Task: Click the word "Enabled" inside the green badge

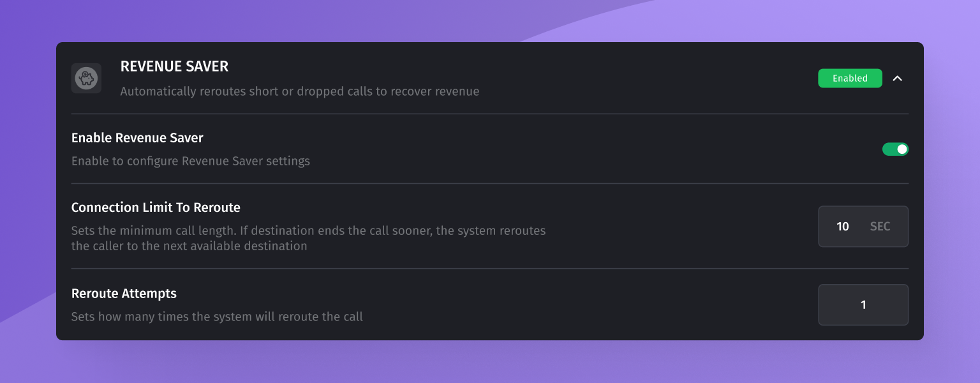Action: coord(850,79)
